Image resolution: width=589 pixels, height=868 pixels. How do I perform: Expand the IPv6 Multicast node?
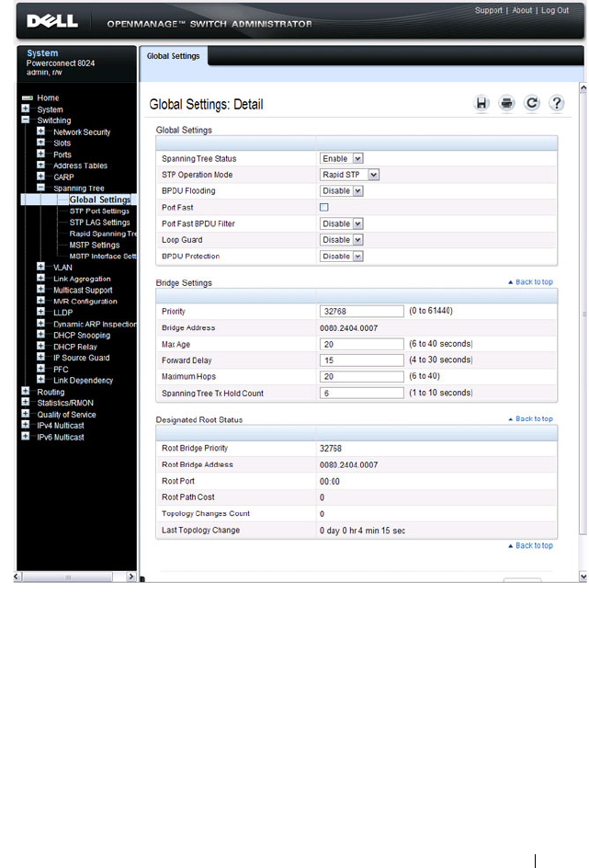[x=26, y=436]
